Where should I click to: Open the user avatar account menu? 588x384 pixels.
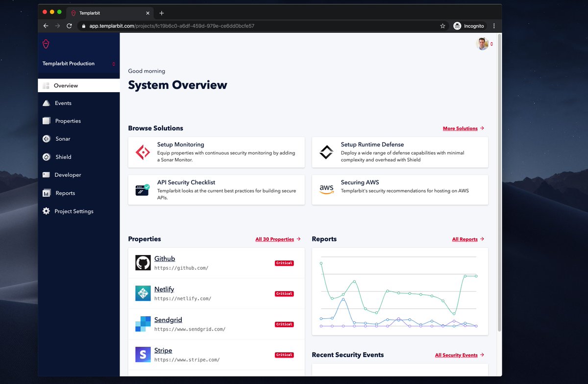(484, 44)
